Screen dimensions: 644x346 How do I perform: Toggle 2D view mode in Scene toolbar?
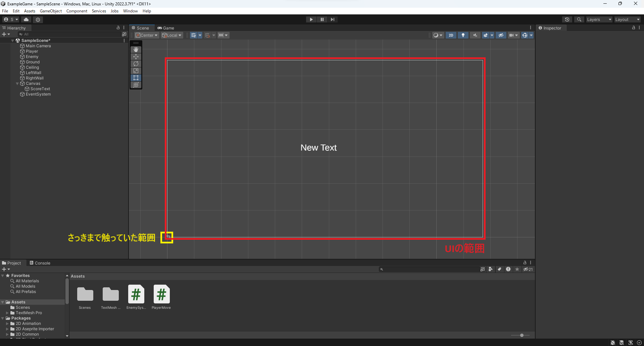pyautogui.click(x=451, y=35)
